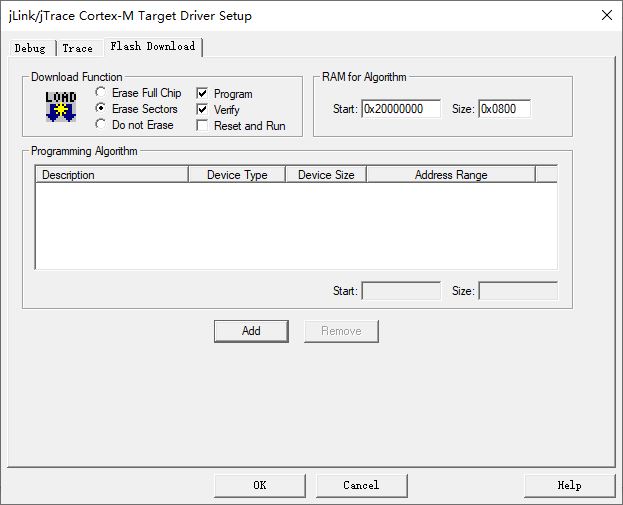Close the Target Driver Setup dialog

(607, 15)
